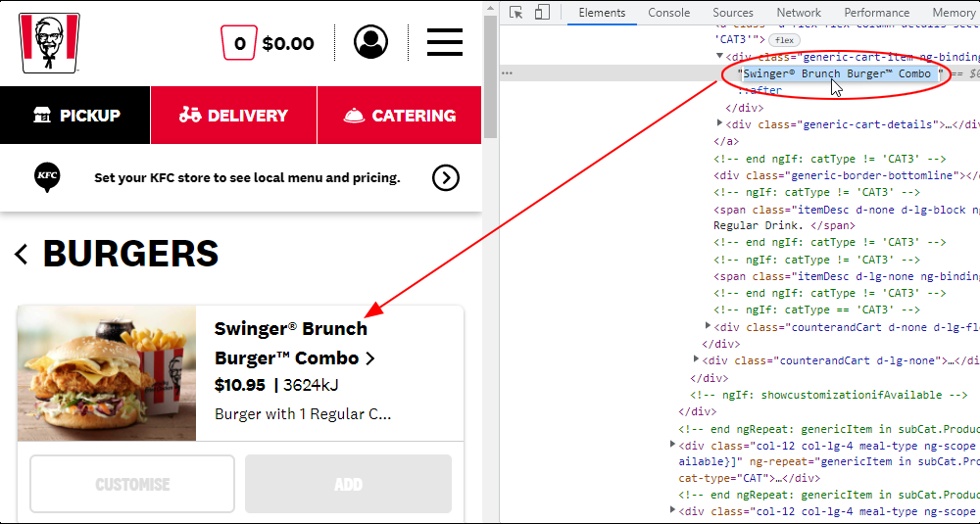Select the generic-border-bottomline div node
Viewport: 980px width, 524px height.
coord(847,175)
